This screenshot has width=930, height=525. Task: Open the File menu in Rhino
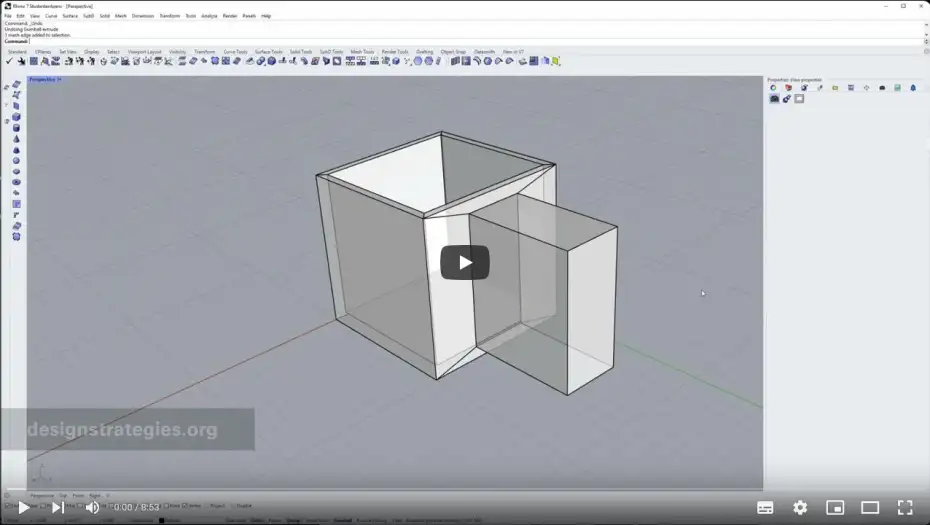pyautogui.click(x=8, y=16)
